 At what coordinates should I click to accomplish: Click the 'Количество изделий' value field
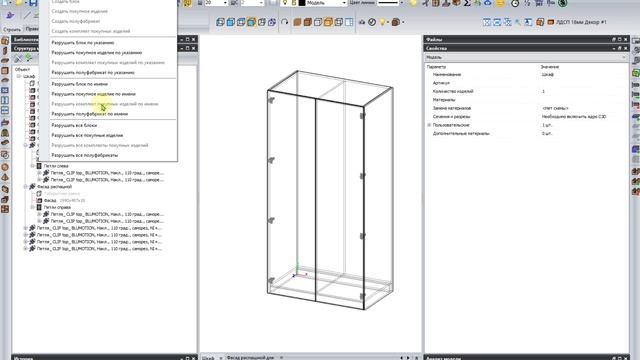coord(583,91)
